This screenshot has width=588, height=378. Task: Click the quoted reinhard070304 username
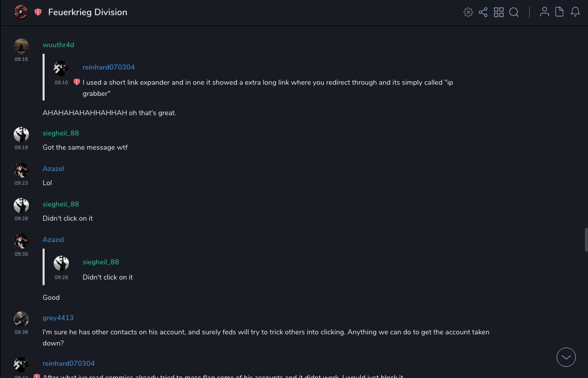[108, 67]
